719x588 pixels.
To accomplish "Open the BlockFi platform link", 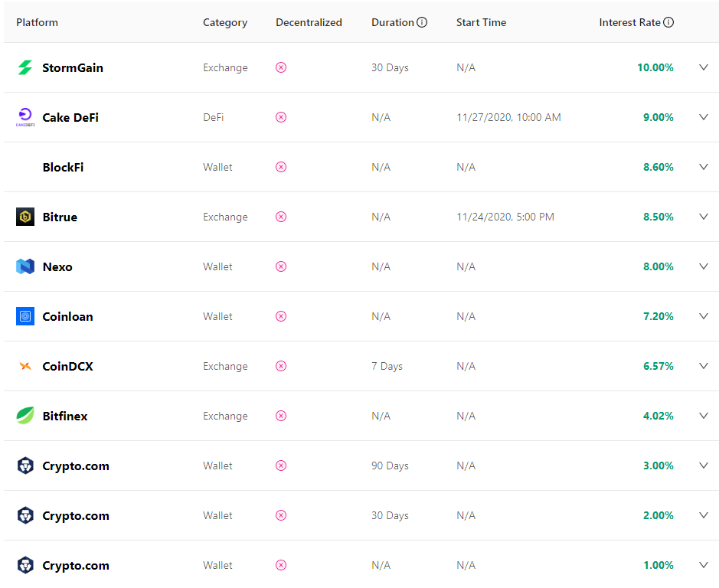I will (63, 167).
